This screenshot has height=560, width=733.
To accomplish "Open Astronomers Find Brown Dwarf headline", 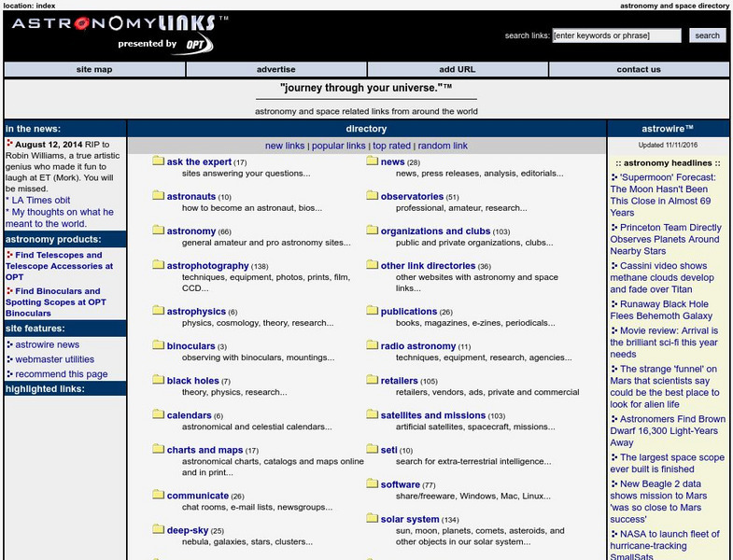I will tap(668, 430).
